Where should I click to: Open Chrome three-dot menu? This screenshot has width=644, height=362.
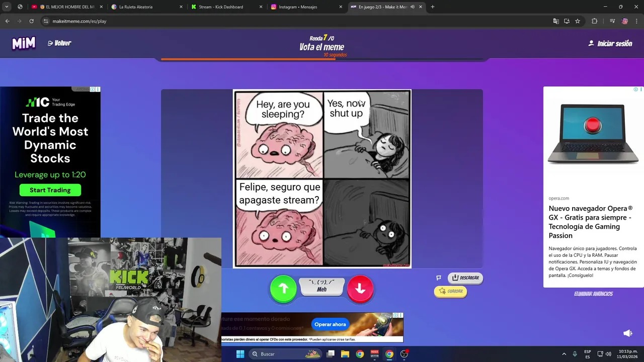[637, 21]
